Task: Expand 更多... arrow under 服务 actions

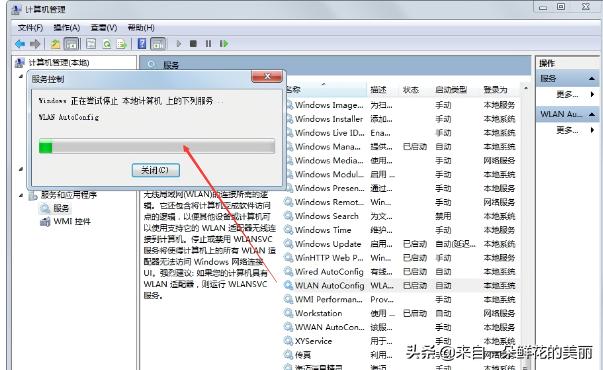Action: point(592,94)
